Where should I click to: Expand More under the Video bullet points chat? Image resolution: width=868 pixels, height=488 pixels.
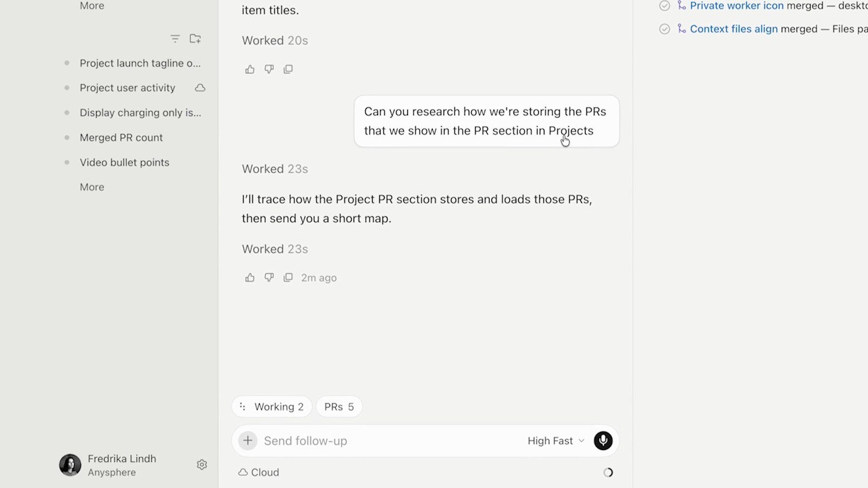click(x=92, y=187)
